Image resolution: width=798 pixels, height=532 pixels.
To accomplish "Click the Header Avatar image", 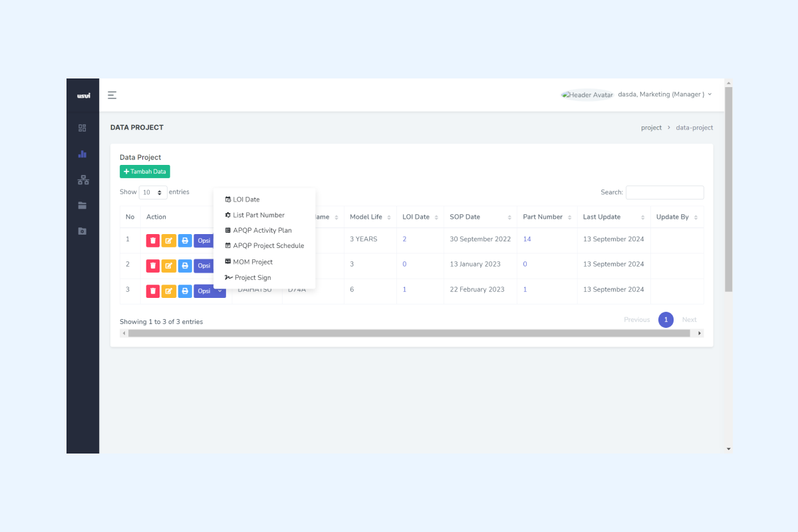I will click(587, 94).
